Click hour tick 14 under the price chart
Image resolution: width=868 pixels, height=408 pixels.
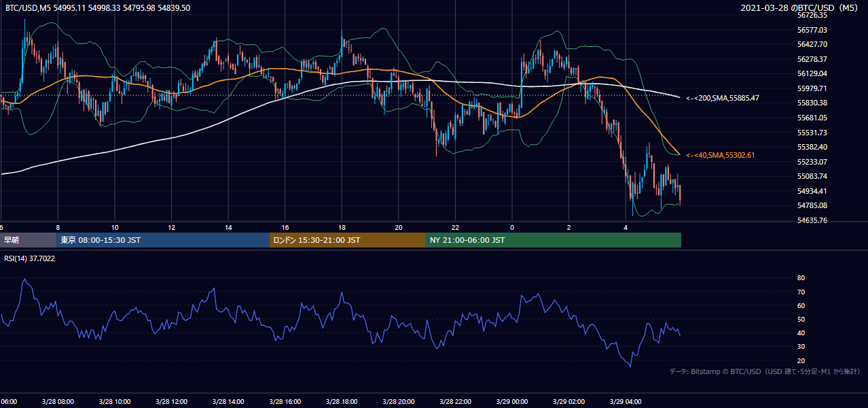pyautogui.click(x=228, y=227)
